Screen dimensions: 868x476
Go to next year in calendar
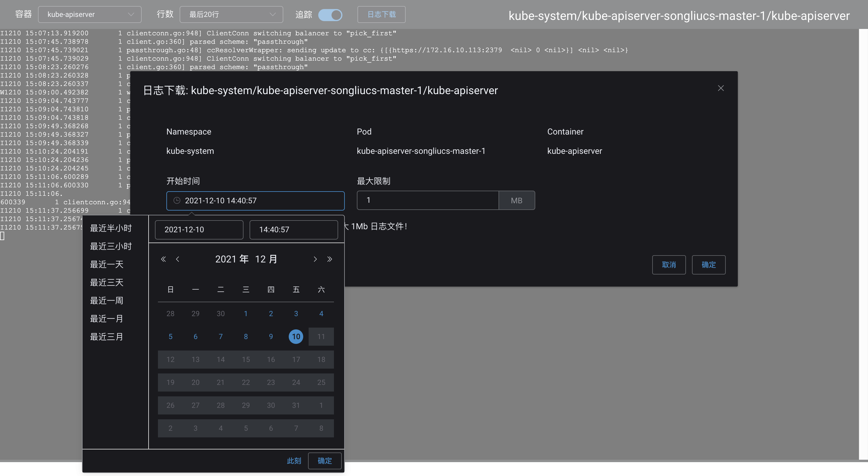click(329, 259)
